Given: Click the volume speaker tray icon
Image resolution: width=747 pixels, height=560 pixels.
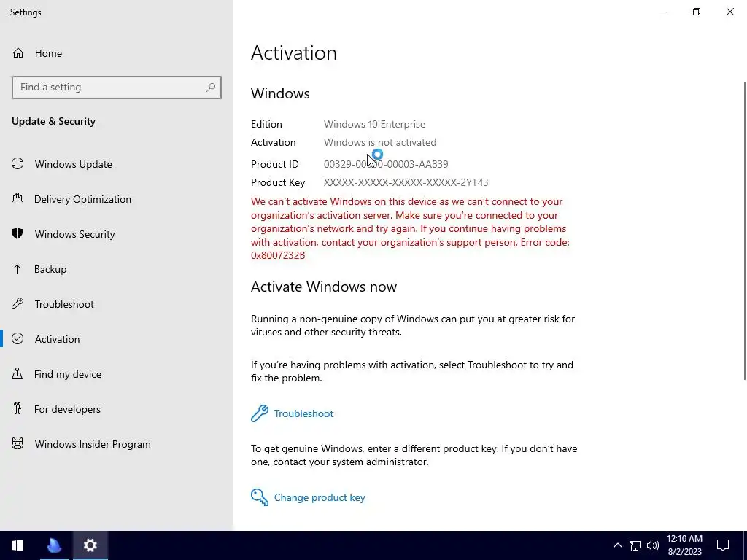Looking at the screenshot, I should click(x=653, y=545).
